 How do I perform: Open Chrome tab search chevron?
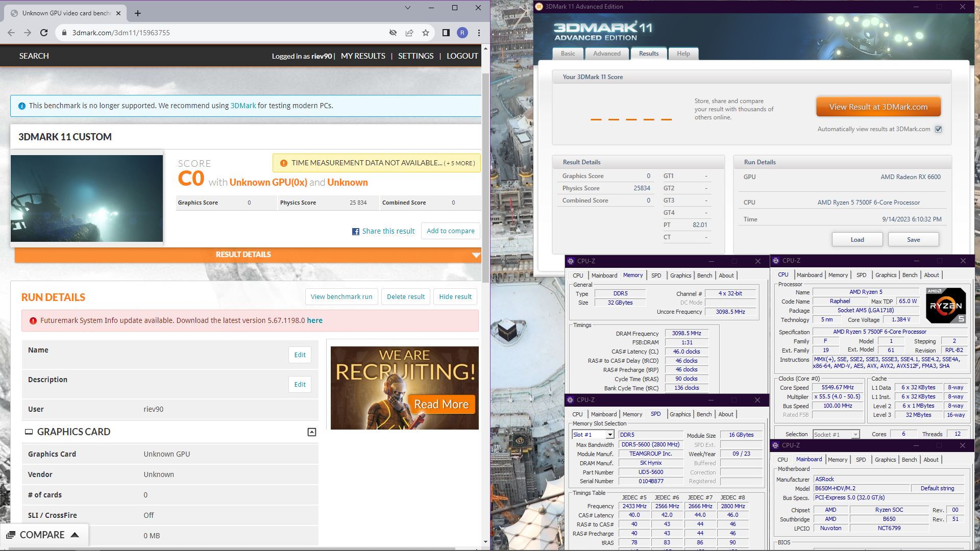pyautogui.click(x=407, y=8)
